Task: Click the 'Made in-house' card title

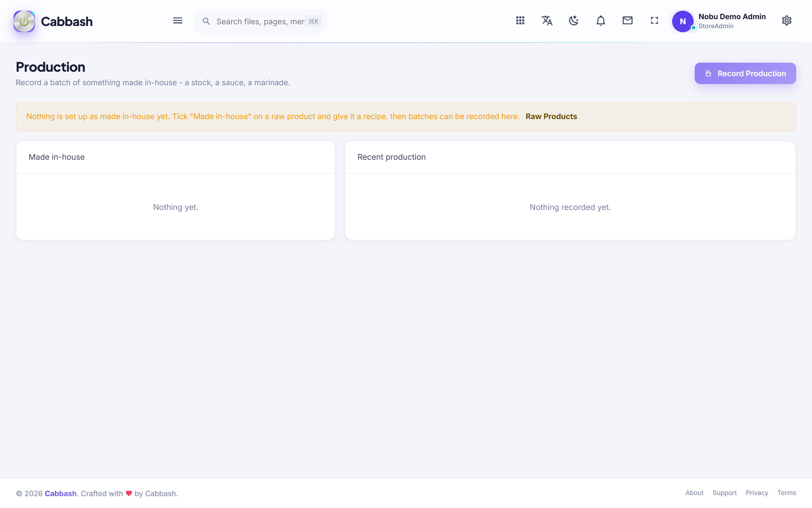Action: 57,157
